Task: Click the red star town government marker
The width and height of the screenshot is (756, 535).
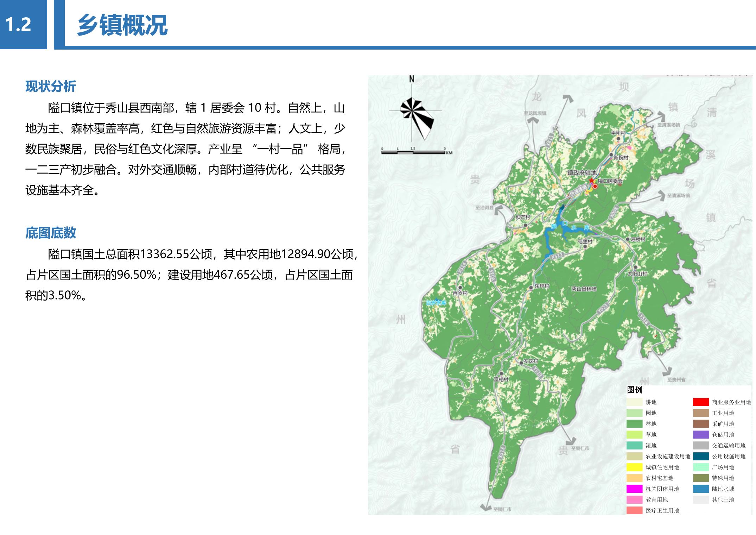Action: pos(591,181)
